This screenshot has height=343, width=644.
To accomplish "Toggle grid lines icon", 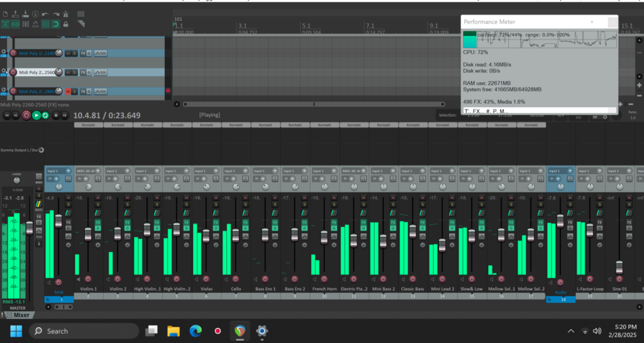I will point(45,24).
